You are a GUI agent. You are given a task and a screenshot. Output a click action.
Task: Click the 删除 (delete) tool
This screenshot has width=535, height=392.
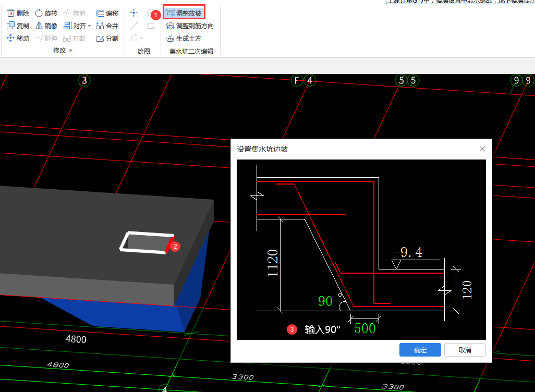(18, 14)
